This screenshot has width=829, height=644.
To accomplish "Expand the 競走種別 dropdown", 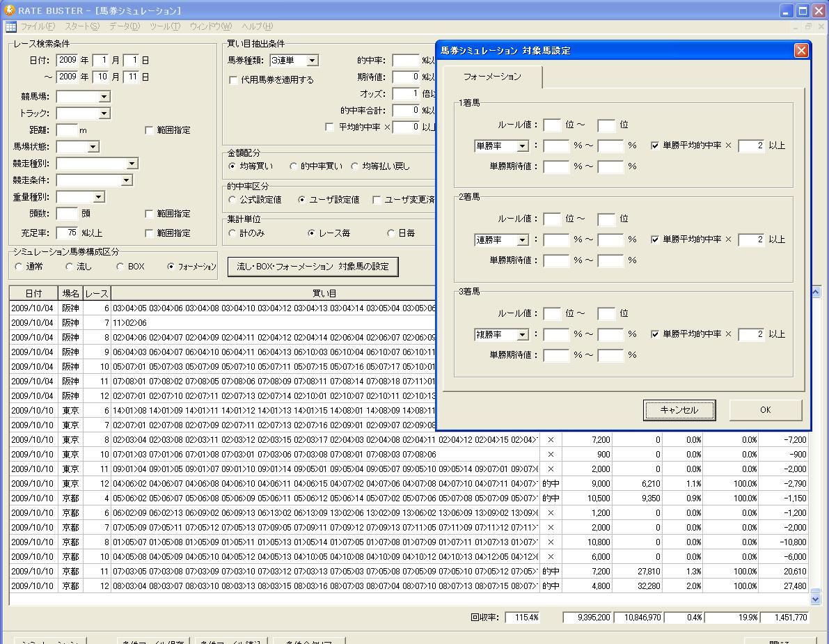I will (132, 164).
